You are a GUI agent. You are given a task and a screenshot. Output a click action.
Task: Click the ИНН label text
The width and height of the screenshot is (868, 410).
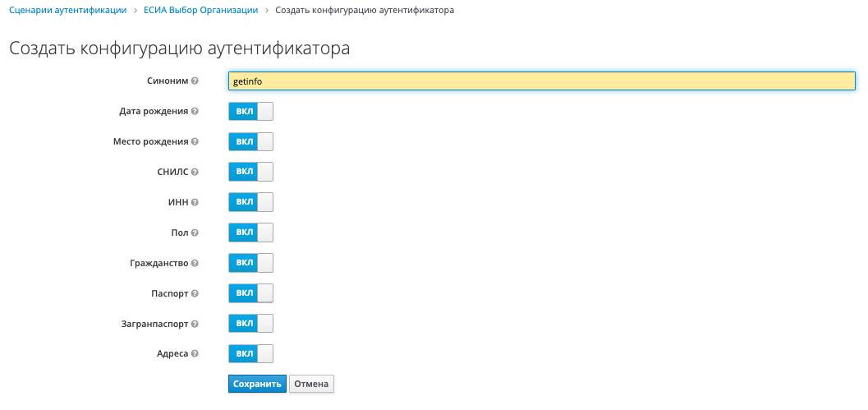point(178,203)
